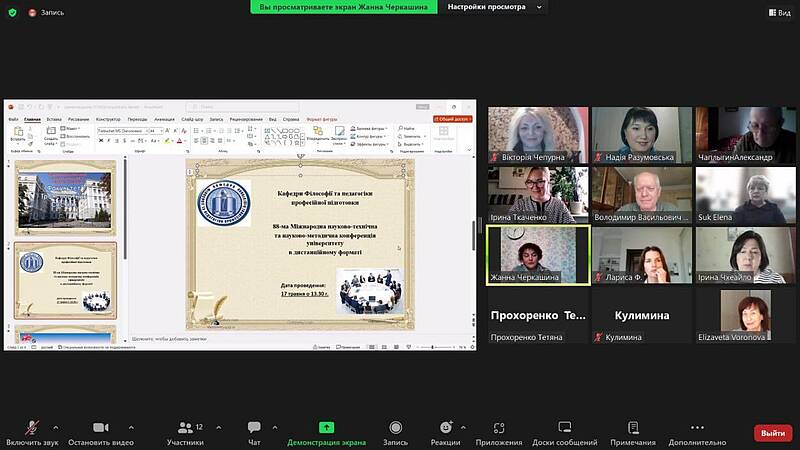Image resolution: width=800 pixels, height=450 pixels.
Task: Open Доски сообщений whiteboards
Action: coord(565,433)
